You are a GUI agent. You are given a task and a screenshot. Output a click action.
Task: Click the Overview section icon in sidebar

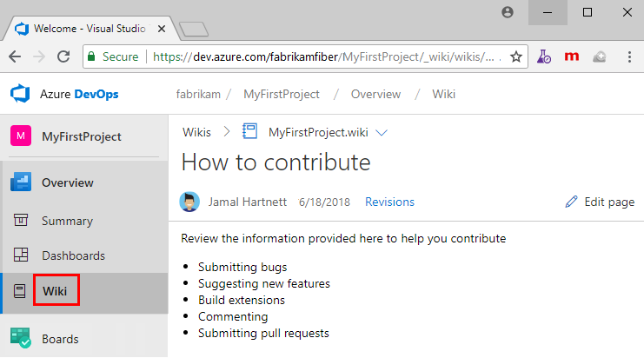click(21, 182)
